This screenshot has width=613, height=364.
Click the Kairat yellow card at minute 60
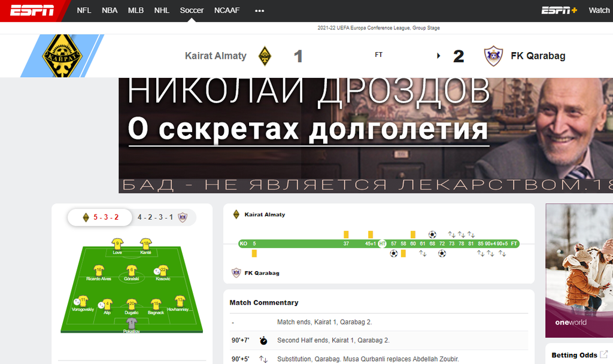[x=413, y=235]
